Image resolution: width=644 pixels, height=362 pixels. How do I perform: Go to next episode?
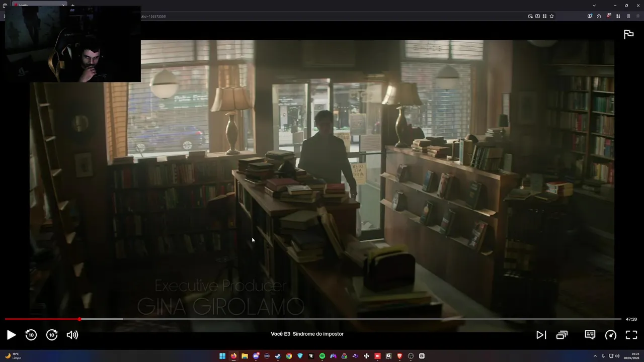(541, 335)
